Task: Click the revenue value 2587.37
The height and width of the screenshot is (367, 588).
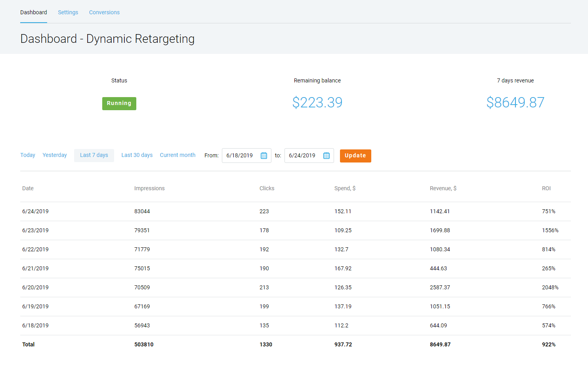Action: click(x=440, y=287)
